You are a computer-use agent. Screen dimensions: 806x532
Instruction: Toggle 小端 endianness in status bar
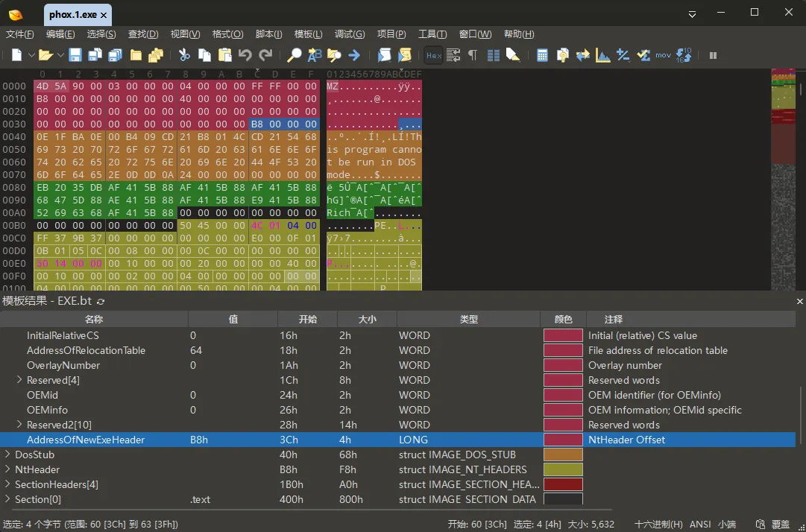coord(727,525)
